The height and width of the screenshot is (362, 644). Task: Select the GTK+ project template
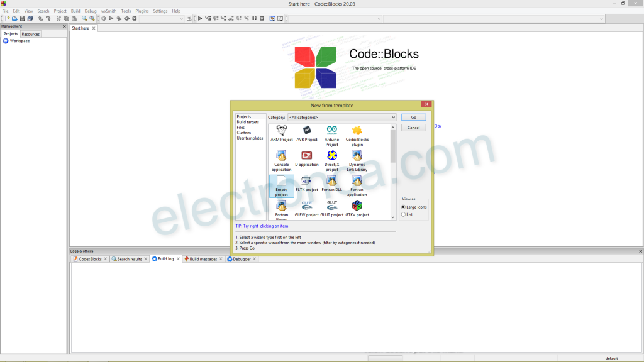[357, 206]
